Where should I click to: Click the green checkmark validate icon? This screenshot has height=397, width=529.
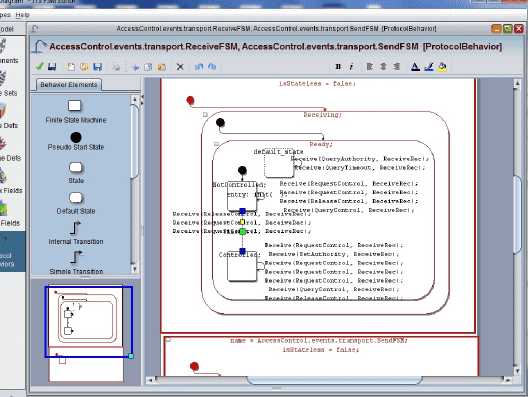(40, 66)
